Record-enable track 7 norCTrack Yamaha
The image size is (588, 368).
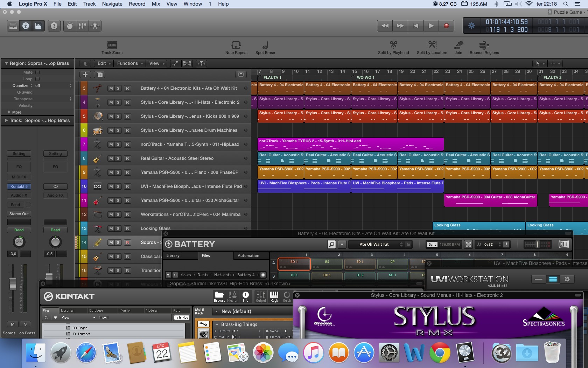click(x=127, y=144)
